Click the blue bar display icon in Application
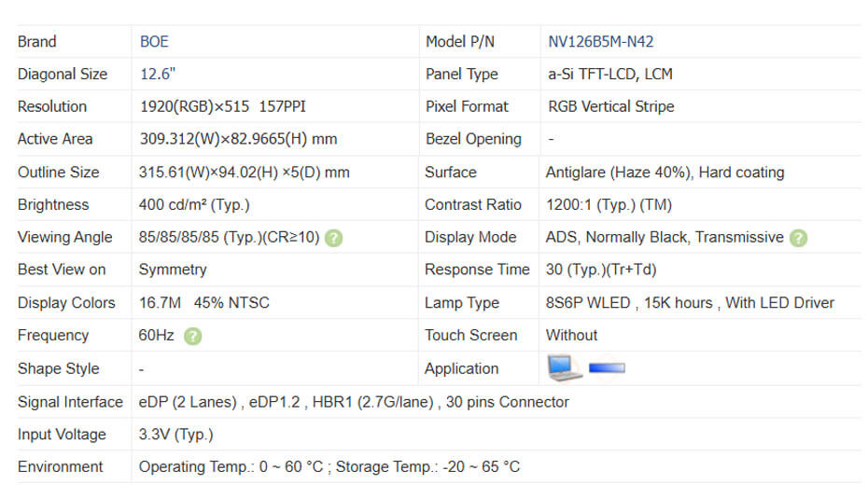868x498 pixels. [607, 368]
